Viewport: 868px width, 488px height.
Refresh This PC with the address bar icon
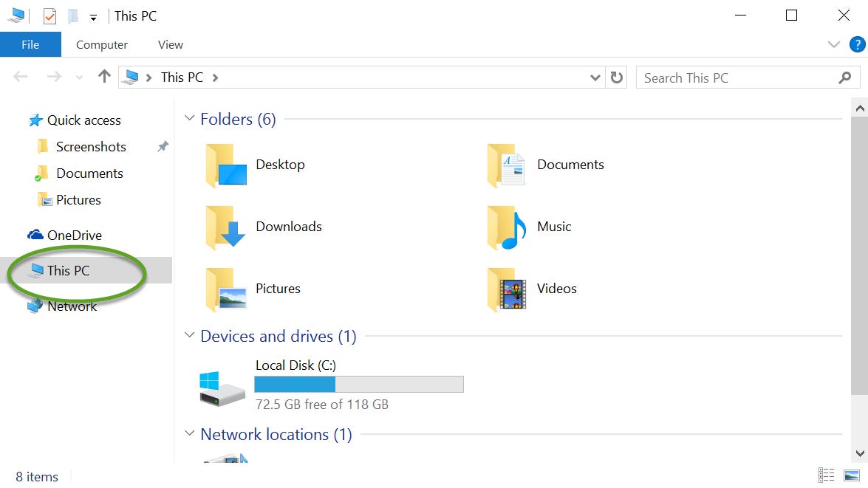[618, 77]
